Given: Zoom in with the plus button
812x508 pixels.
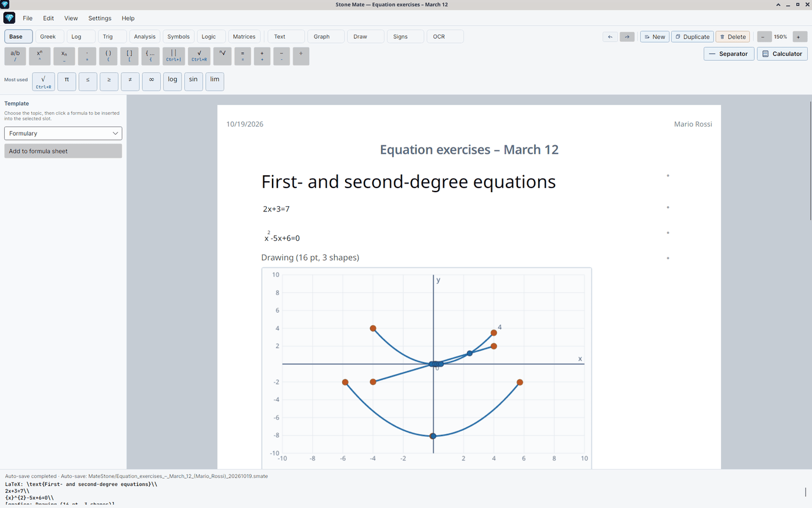Looking at the screenshot, I should [x=799, y=37].
